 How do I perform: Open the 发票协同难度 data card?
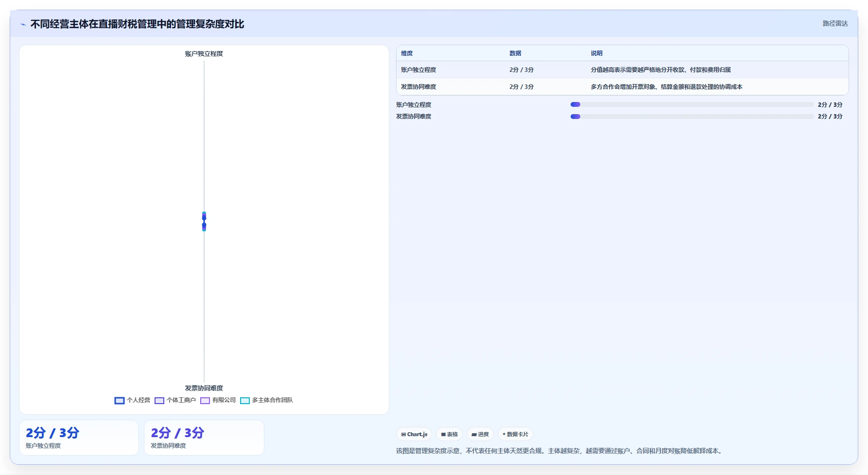tap(204, 438)
